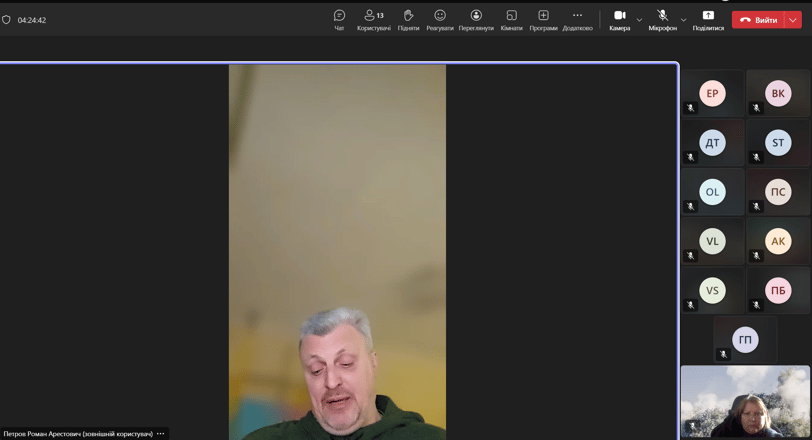Select the AK participant tile
The image size is (812, 440).
click(x=778, y=241)
